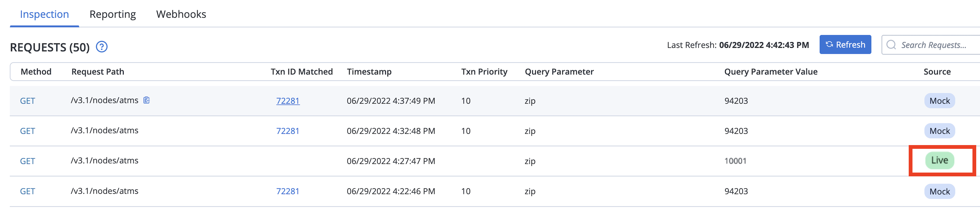The height and width of the screenshot is (211, 980).
Task: Open Txn ID 72281 link in first row
Action: point(288,101)
